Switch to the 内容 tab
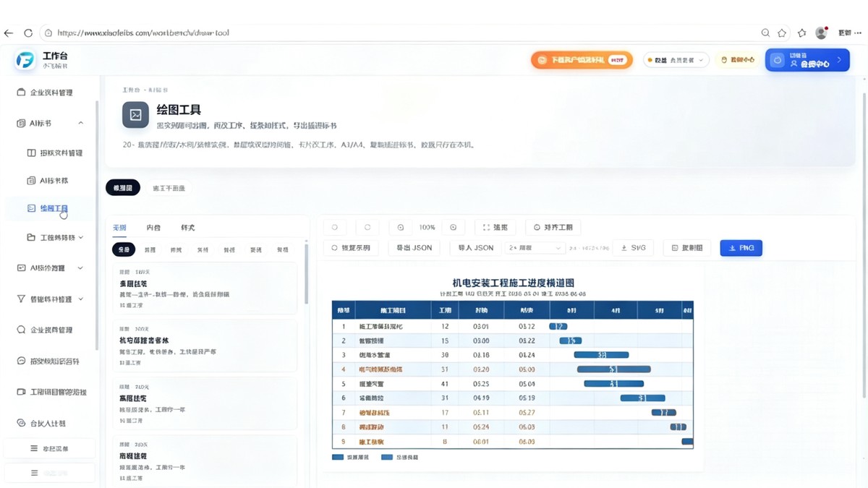Viewport: 868px width, 488px height. [153, 228]
